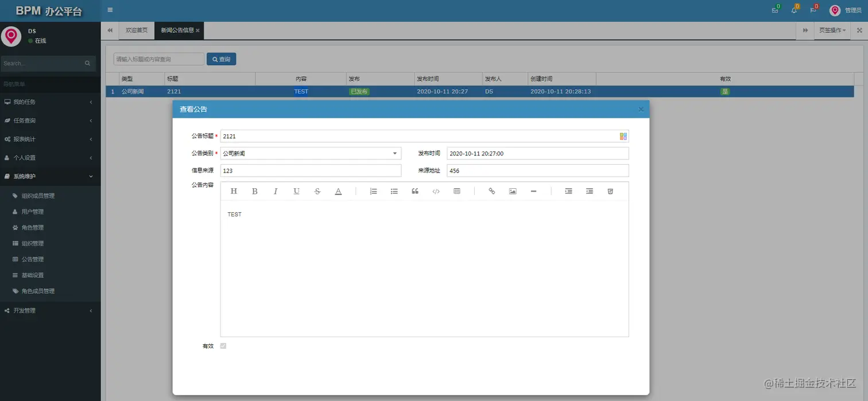Screen dimensions: 868x401
Task: Insert a horizontal rule line
Action: (x=533, y=191)
